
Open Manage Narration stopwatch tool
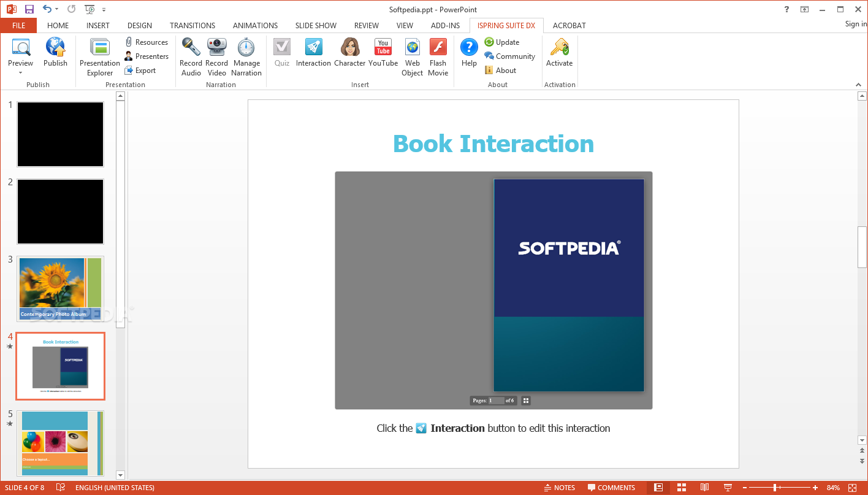[x=246, y=57]
